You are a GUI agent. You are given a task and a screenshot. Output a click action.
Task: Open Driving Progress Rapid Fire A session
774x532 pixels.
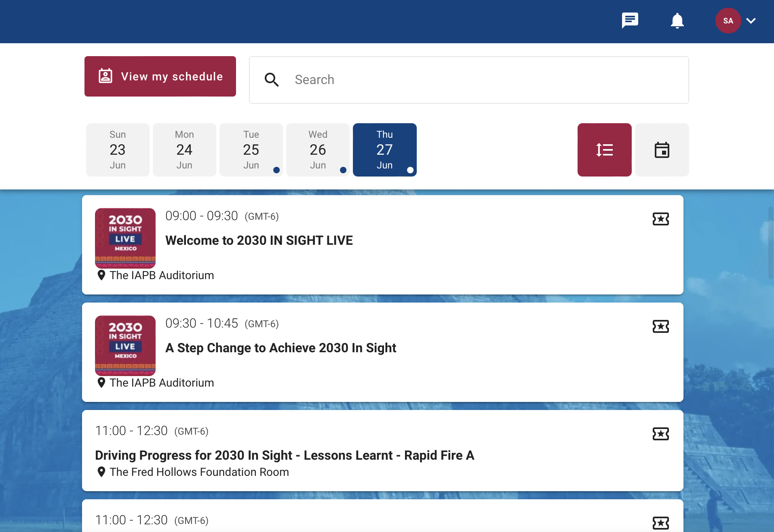(x=285, y=455)
